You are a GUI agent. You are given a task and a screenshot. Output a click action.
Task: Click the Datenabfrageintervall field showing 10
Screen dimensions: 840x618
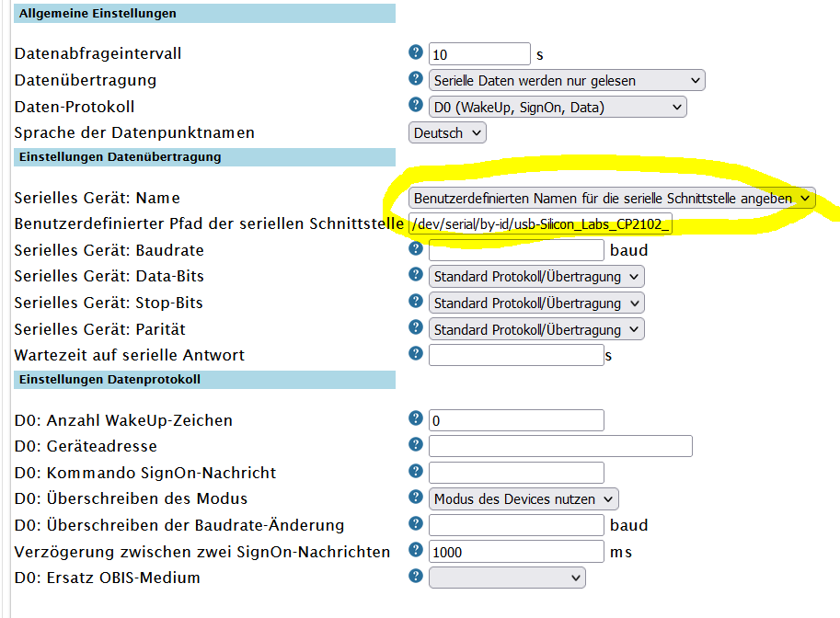[479, 54]
